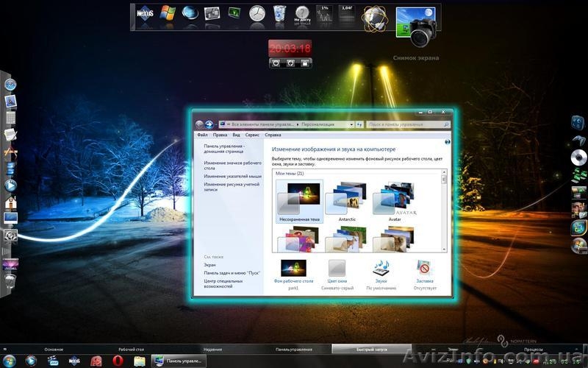Click the search field in control panel

404,125
